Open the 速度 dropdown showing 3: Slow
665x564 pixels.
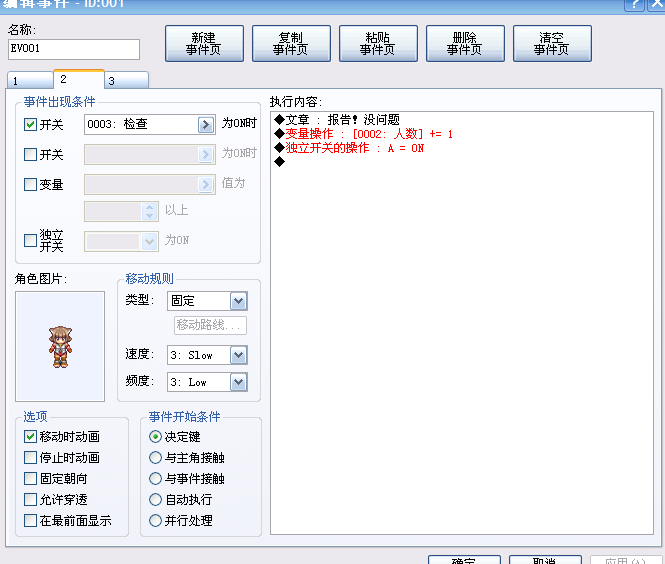[207, 355]
